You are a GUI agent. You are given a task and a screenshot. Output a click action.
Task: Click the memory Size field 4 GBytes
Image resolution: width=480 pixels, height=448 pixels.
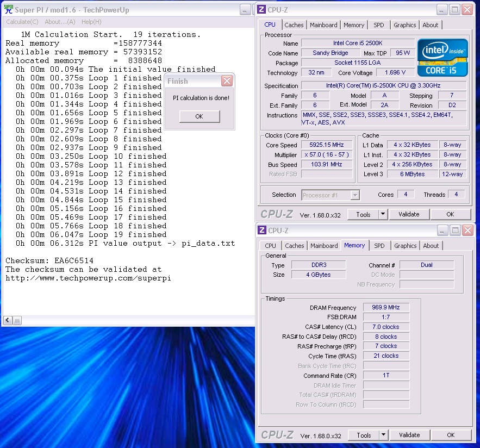(x=319, y=275)
